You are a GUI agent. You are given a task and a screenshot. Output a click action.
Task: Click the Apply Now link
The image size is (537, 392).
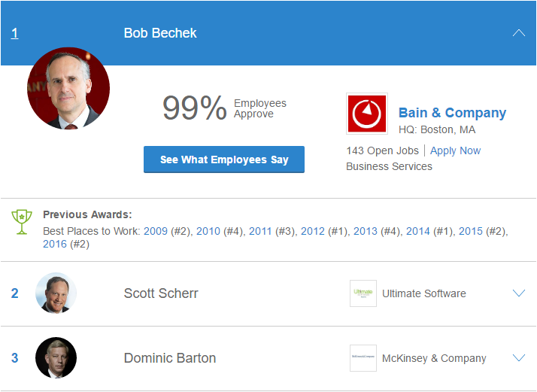455,150
